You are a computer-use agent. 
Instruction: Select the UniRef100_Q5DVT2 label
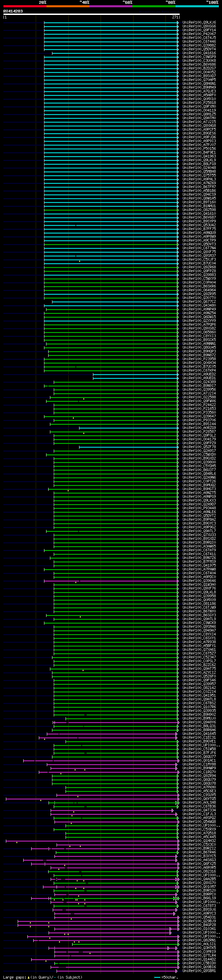tap(199, 516)
